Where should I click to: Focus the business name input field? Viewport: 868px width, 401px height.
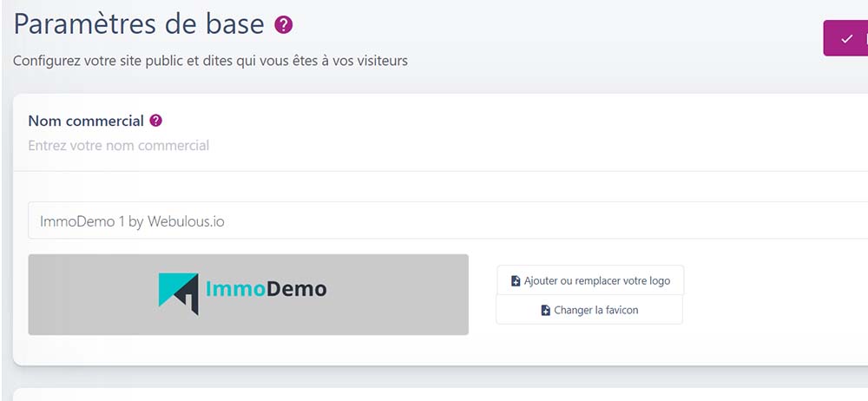[x=434, y=221]
